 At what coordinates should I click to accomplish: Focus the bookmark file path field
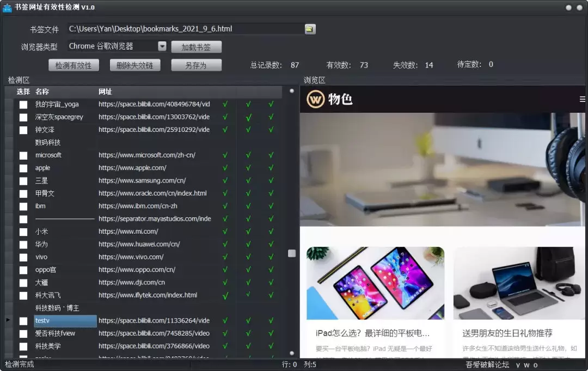point(186,29)
